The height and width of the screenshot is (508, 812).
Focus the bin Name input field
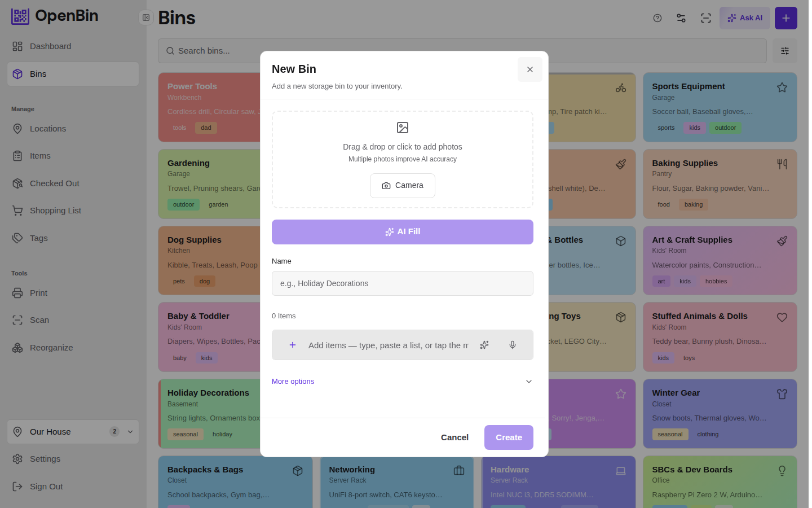point(403,283)
